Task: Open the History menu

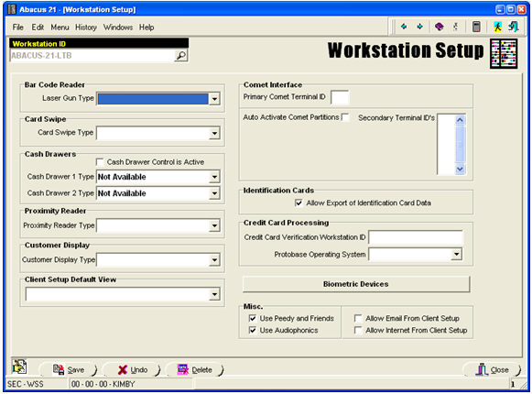Action: coord(86,27)
